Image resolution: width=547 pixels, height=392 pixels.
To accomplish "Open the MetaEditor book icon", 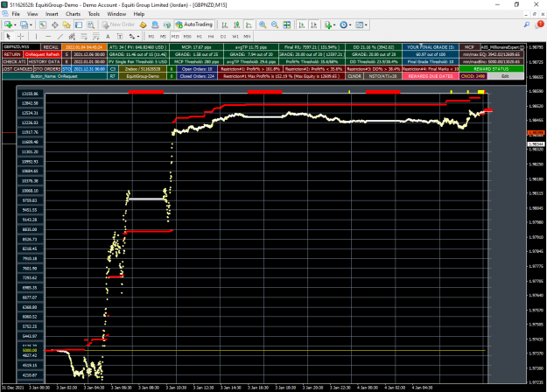I will click(143, 24).
